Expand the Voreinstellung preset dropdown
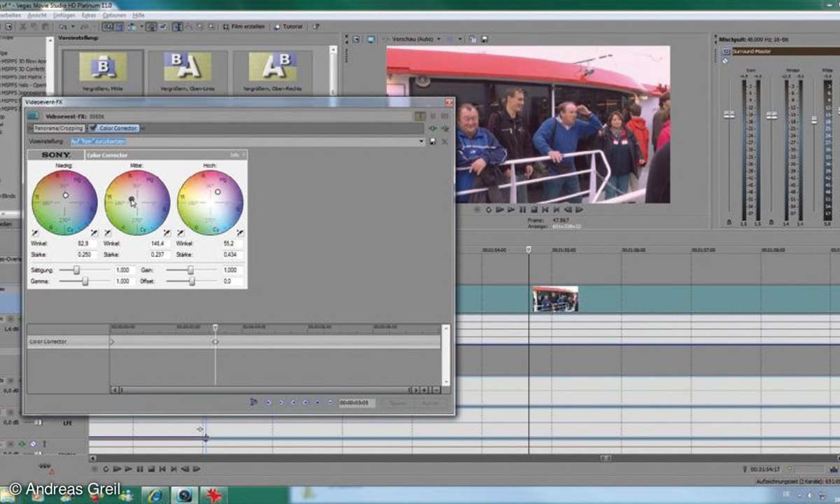This screenshot has height=504, width=840. [x=422, y=141]
